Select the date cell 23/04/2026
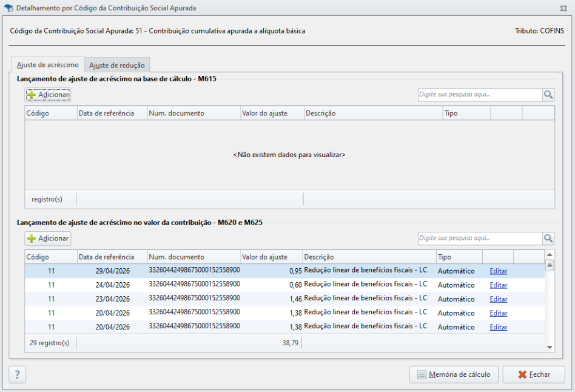Screen dimensions: 575x392 click(113, 299)
